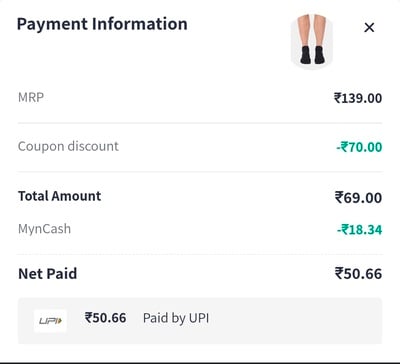This screenshot has height=364, width=400.
Task: Click the Paid by UPI text
Action: point(176,318)
